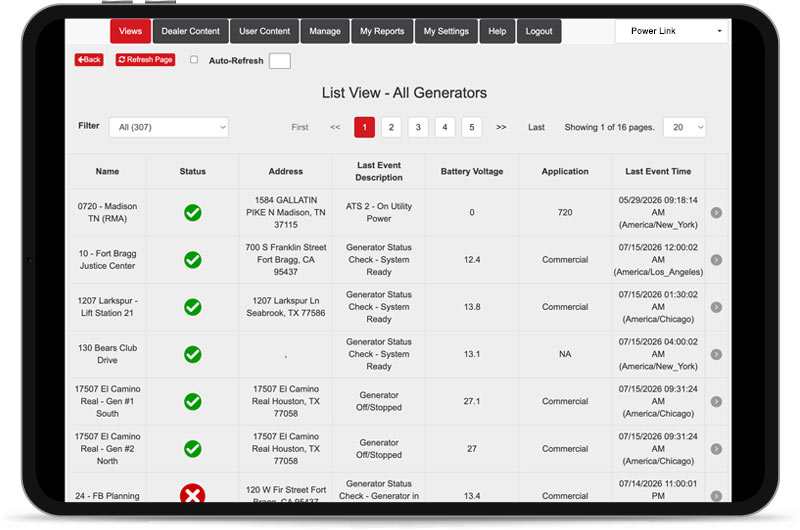
Task: Select name cell '0720 - Madison TN (RMA)'
Action: pos(107,213)
